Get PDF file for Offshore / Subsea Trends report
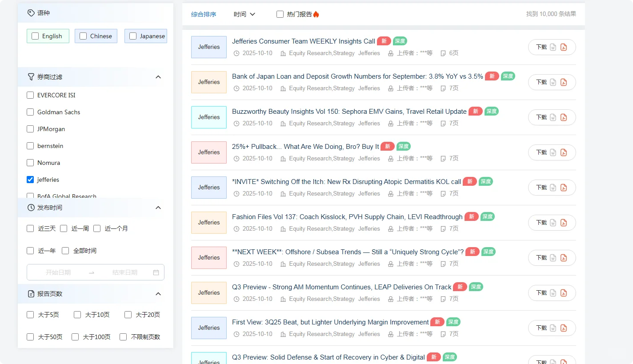The image size is (633, 364). (564, 258)
